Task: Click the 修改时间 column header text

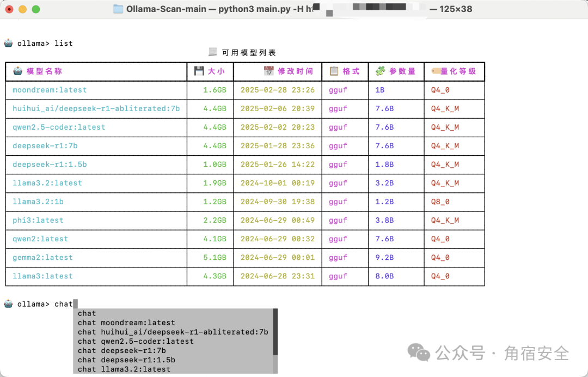Action: (296, 71)
